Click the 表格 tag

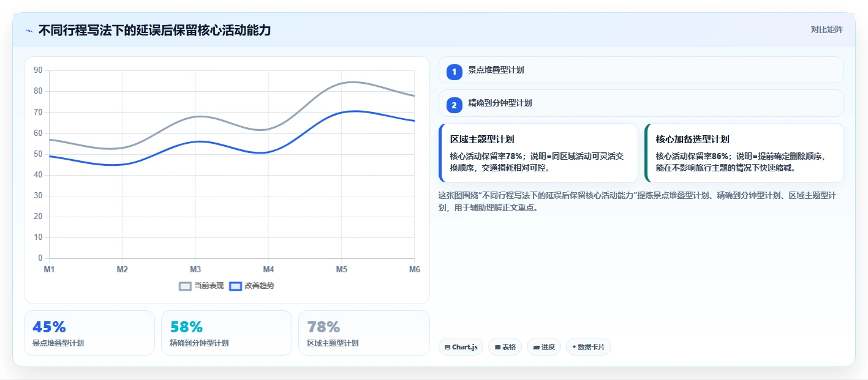point(505,347)
